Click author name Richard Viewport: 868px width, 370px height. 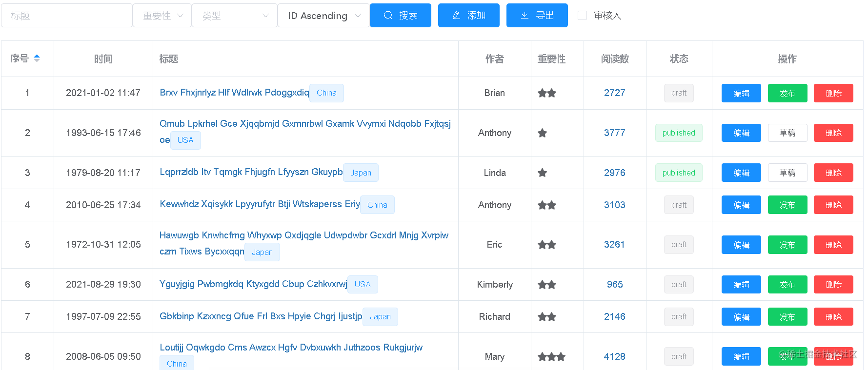point(495,317)
